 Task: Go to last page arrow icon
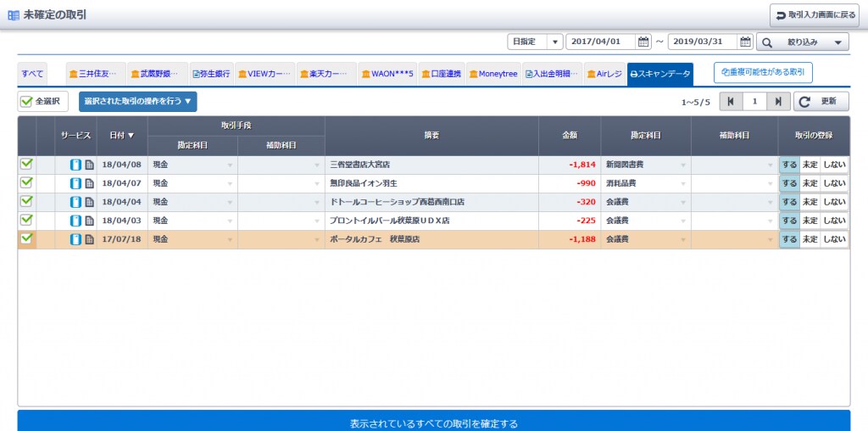click(778, 101)
